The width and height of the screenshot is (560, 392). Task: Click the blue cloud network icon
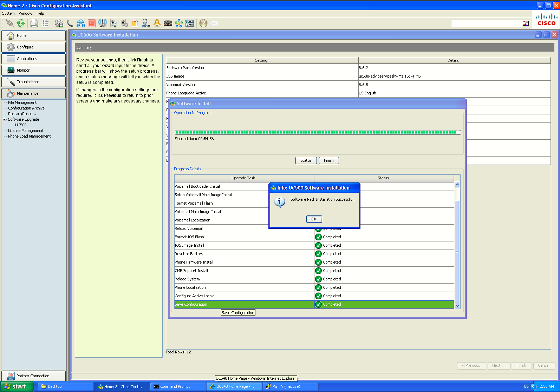pos(81,23)
